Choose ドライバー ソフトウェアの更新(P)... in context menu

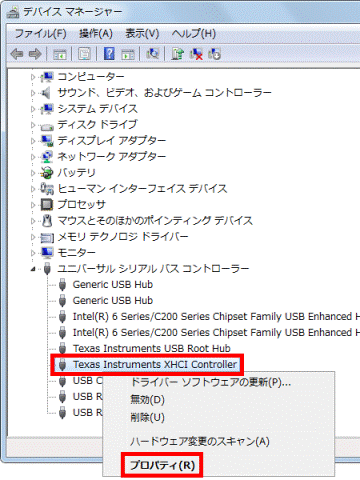click(x=210, y=382)
